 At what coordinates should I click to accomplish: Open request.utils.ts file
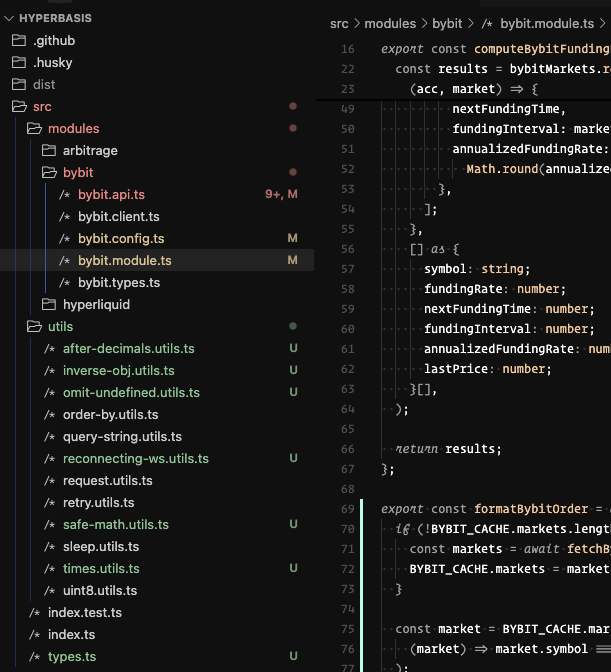point(108,480)
